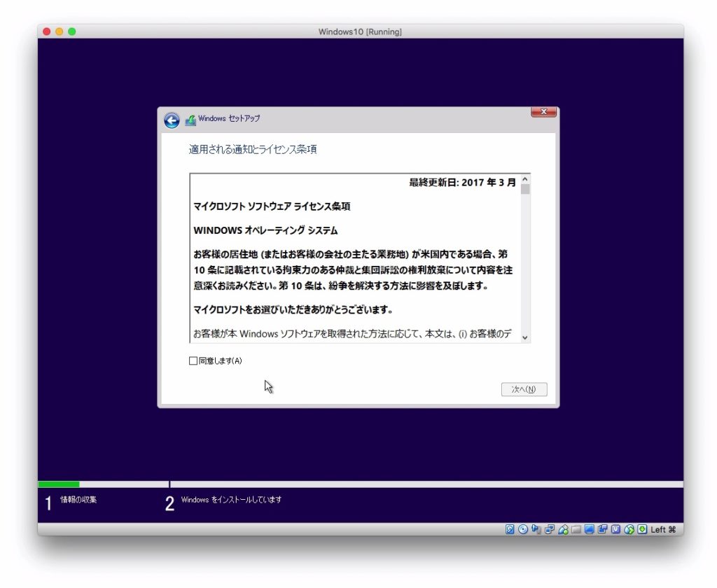The height and width of the screenshot is (588, 717).
Task: Click the keyboard capture green arrow indicator
Action: click(643, 529)
